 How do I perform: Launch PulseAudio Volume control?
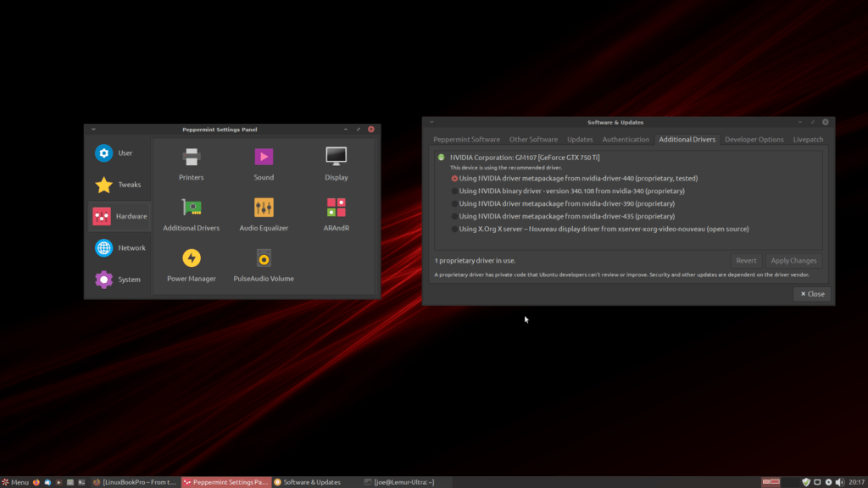coord(264,265)
